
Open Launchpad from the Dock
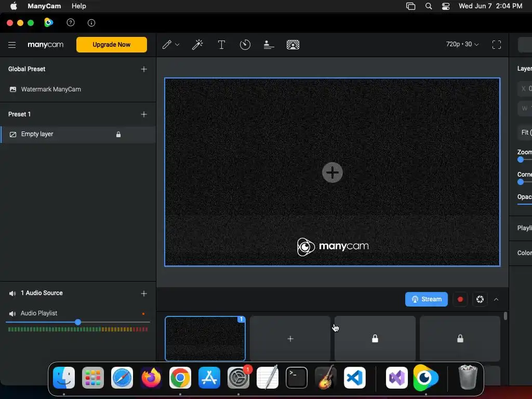tap(92, 378)
